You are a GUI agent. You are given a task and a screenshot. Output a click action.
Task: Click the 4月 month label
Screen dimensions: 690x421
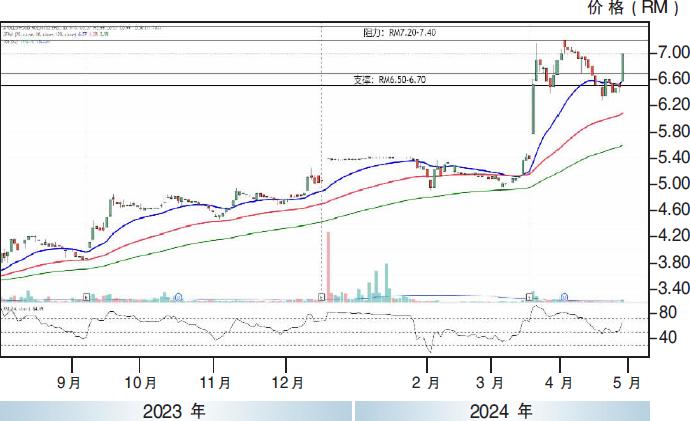coord(558,383)
